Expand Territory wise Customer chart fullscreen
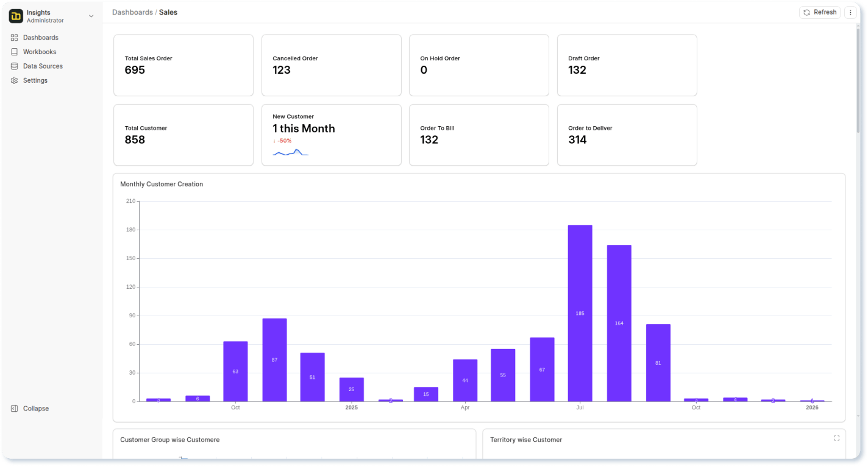868x466 pixels. coord(836,438)
